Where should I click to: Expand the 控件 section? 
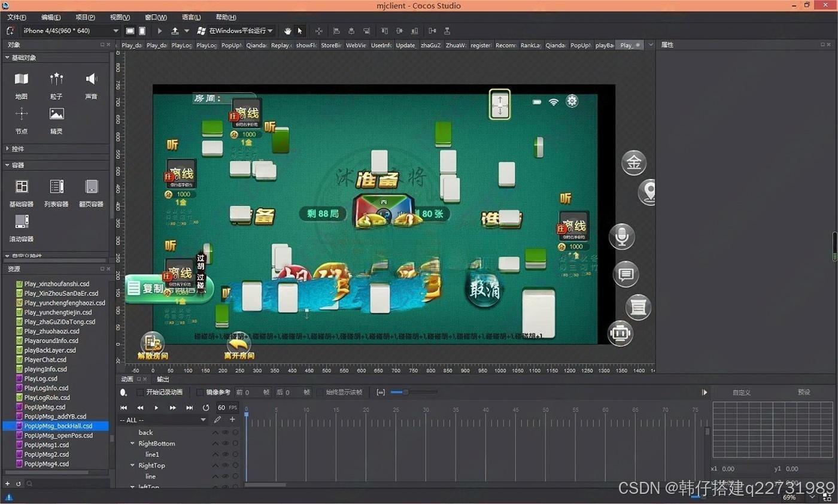pos(7,148)
